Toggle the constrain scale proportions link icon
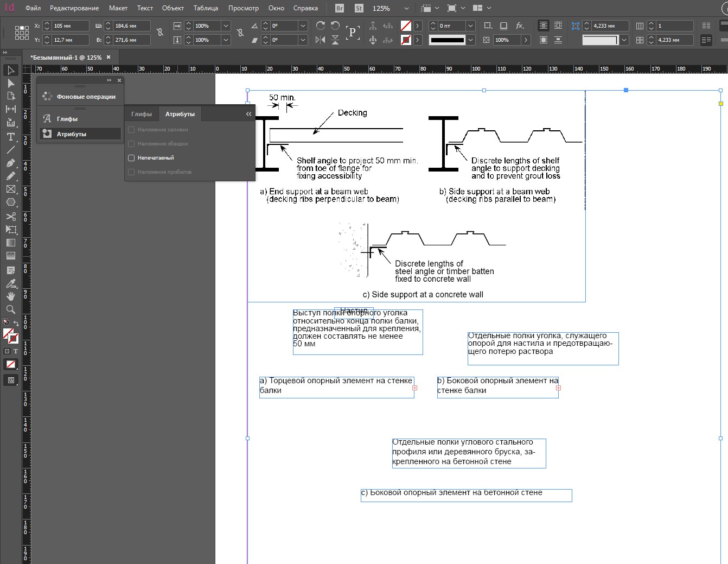 pos(240,33)
